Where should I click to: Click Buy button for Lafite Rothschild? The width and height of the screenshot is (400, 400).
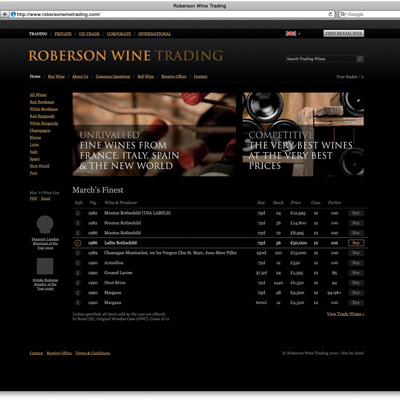pyautogui.click(x=356, y=243)
